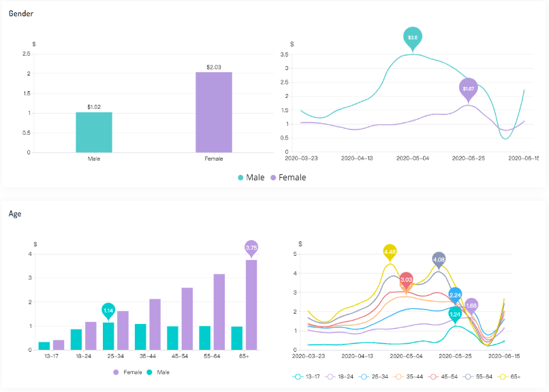Image resolution: width=549 pixels, height=392 pixels.
Task: Click the $2.03 Female gender bar
Action: (x=214, y=112)
